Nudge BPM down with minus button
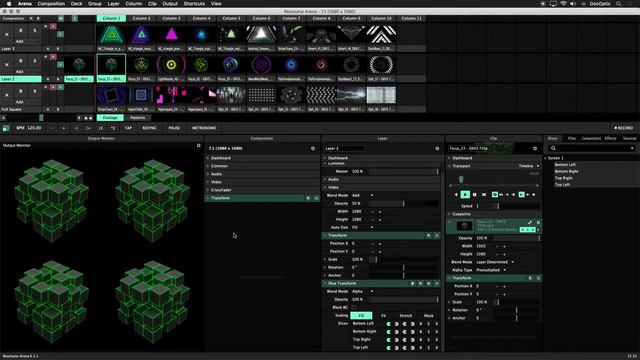Image resolution: width=640 pixels, height=360 pixels. [x=52, y=128]
